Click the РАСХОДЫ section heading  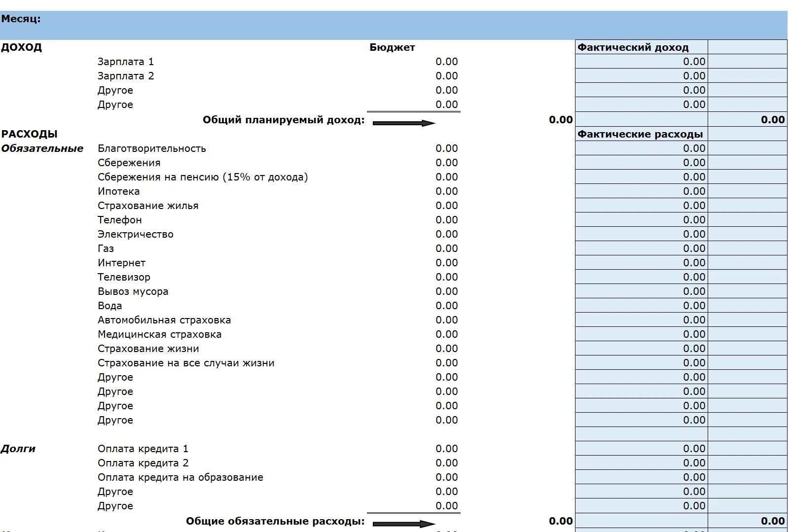(x=30, y=134)
